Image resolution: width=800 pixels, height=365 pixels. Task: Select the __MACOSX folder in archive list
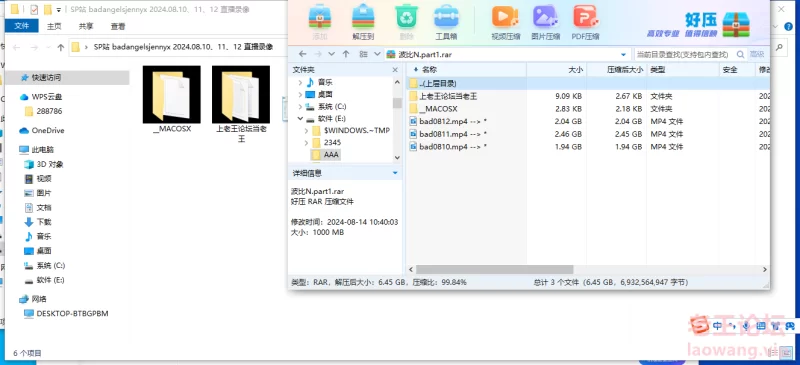coord(588,109)
